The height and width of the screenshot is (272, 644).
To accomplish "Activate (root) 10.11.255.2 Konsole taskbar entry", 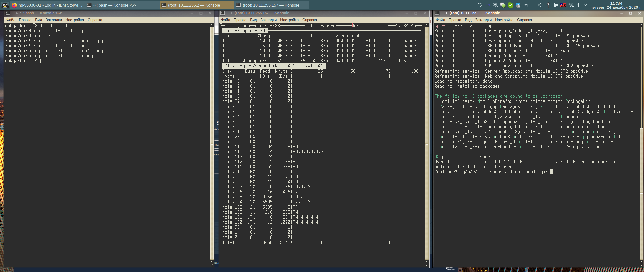I will tap(197, 5).
